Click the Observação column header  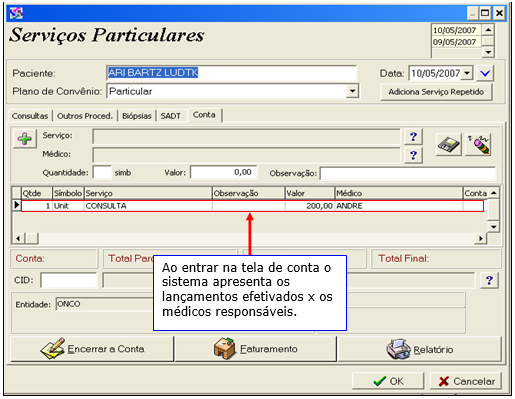click(249, 193)
